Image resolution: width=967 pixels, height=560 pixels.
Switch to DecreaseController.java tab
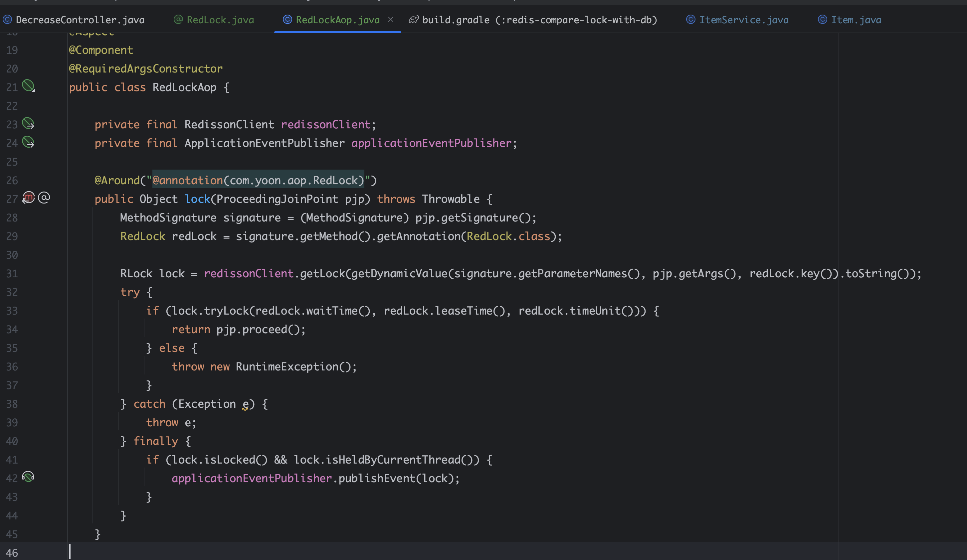(80, 20)
